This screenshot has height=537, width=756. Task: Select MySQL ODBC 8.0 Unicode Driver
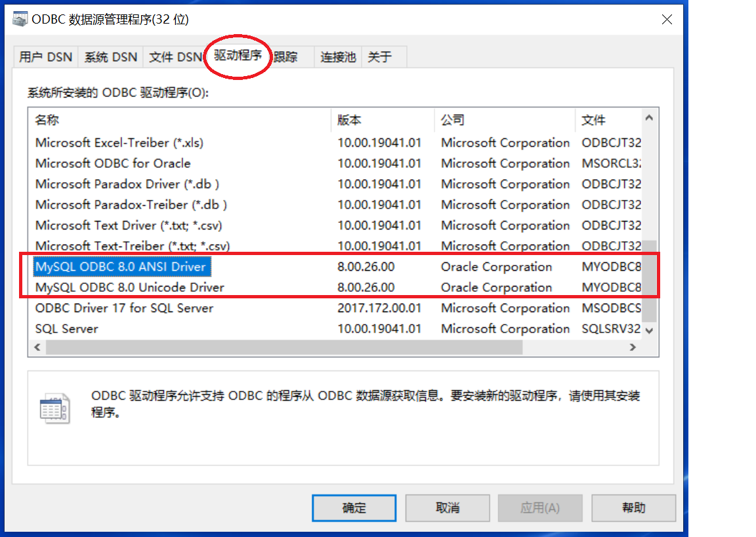pyautogui.click(x=335, y=288)
